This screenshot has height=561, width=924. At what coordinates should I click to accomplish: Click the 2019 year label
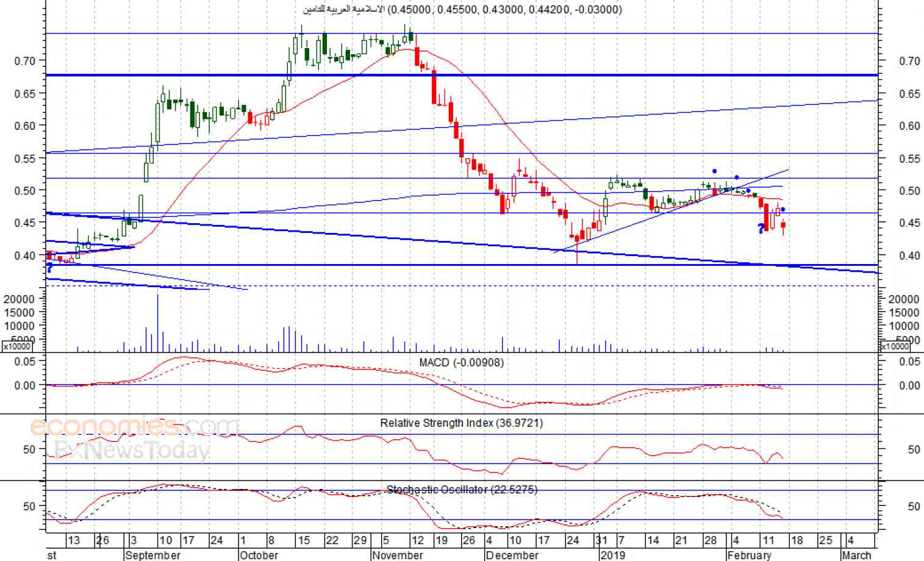(613, 555)
